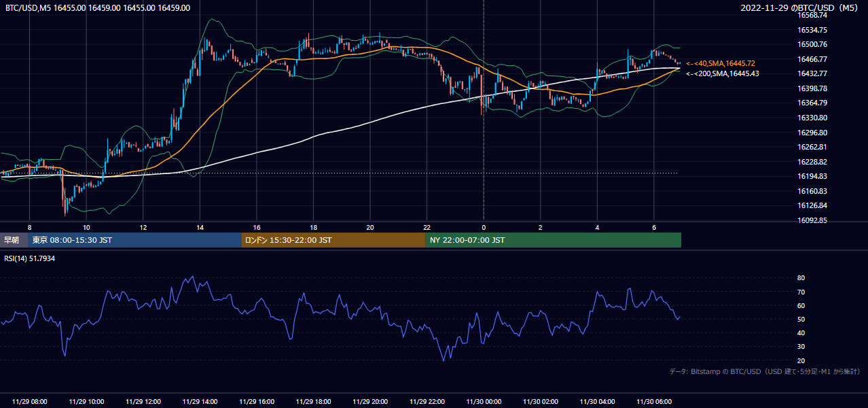Screen dimensions: 868x408
Task: Click the hour 12 tick on the chart time axis
Action: pos(143,227)
